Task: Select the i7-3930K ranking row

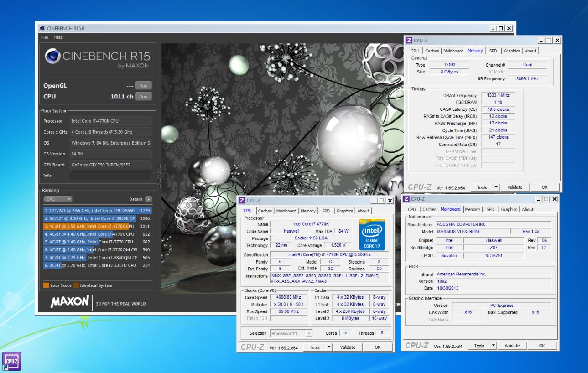Action: coord(97,218)
